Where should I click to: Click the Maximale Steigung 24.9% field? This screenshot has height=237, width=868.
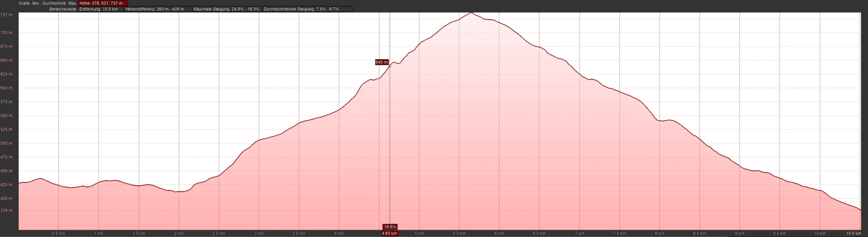click(x=226, y=9)
